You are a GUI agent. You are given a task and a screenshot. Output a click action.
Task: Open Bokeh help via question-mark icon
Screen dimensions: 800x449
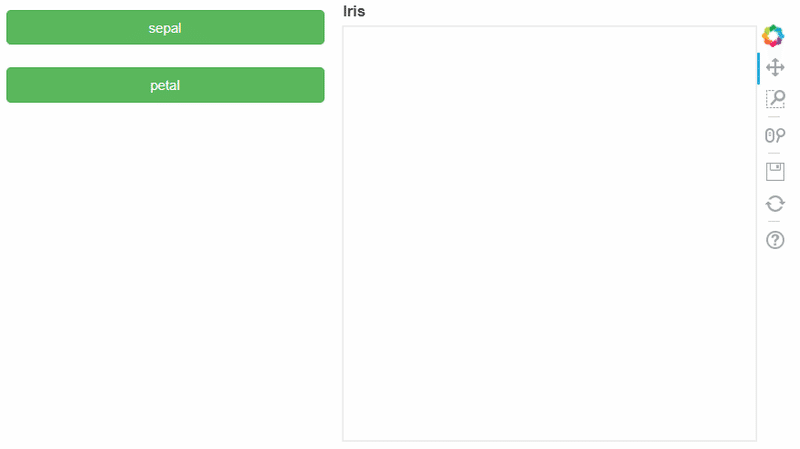click(774, 240)
